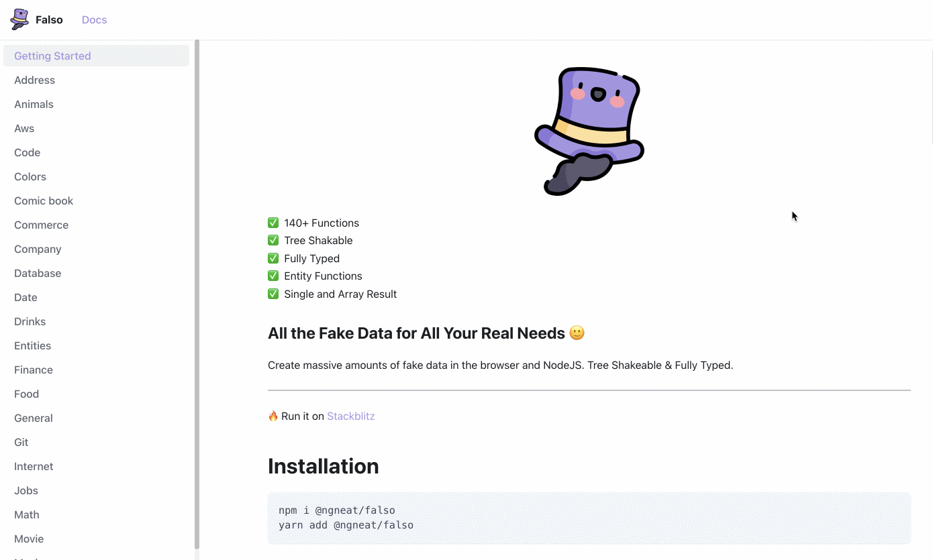
Task: Click the 'All the Fake Data' heading text
Action: pos(416,333)
